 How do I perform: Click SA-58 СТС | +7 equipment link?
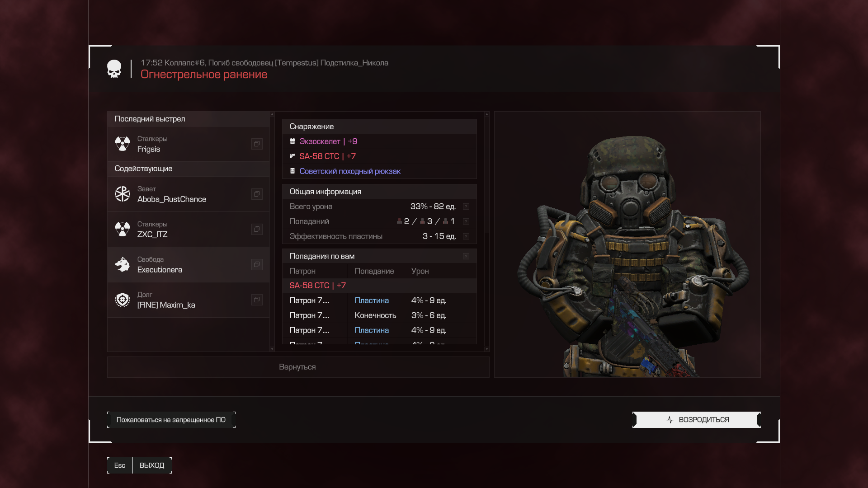pos(327,156)
